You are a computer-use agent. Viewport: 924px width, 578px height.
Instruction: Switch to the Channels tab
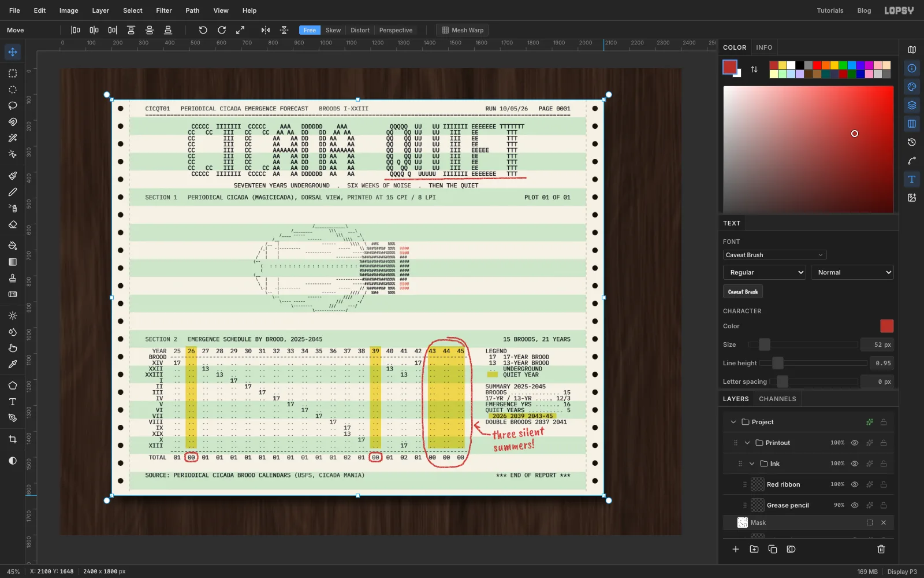coord(777,399)
